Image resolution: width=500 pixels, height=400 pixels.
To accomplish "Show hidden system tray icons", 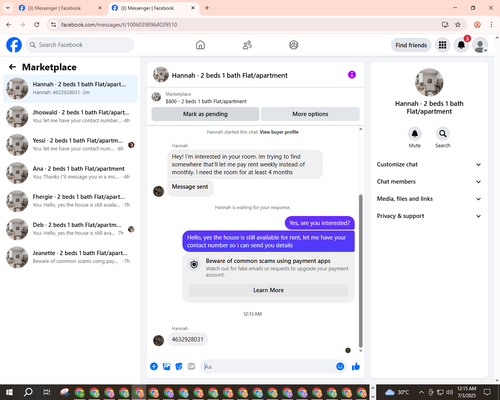I will pos(421,392).
